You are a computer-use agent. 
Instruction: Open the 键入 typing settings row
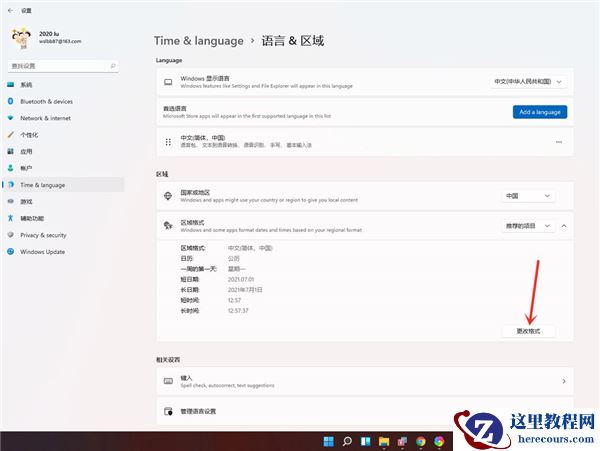[365, 381]
